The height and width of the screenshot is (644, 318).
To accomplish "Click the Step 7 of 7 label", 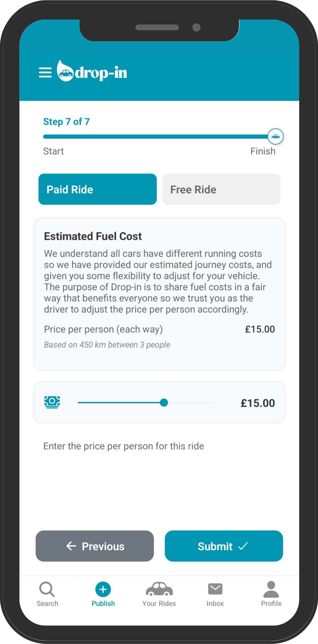I will click(66, 122).
